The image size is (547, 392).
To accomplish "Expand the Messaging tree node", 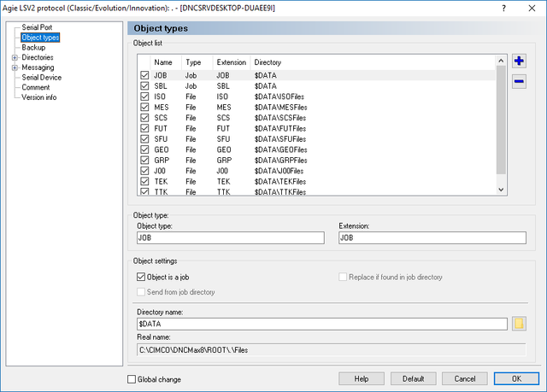I will (x=15, y=67).
